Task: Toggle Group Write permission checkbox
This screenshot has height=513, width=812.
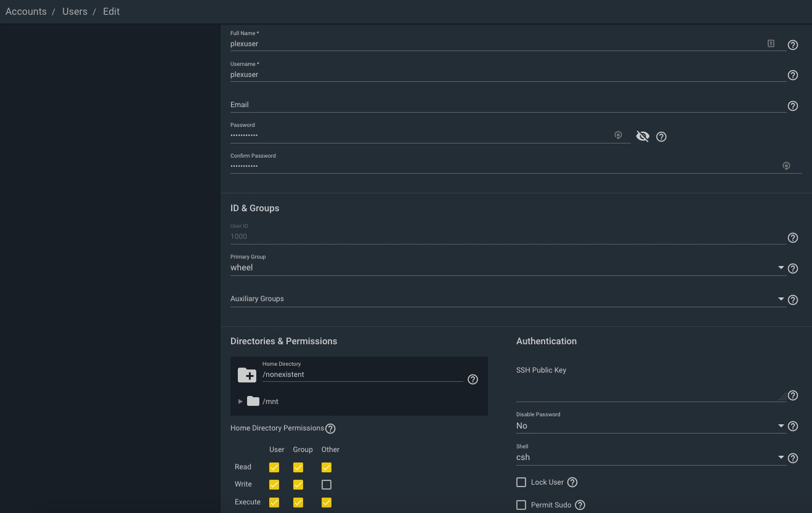Action: [298, 485]
